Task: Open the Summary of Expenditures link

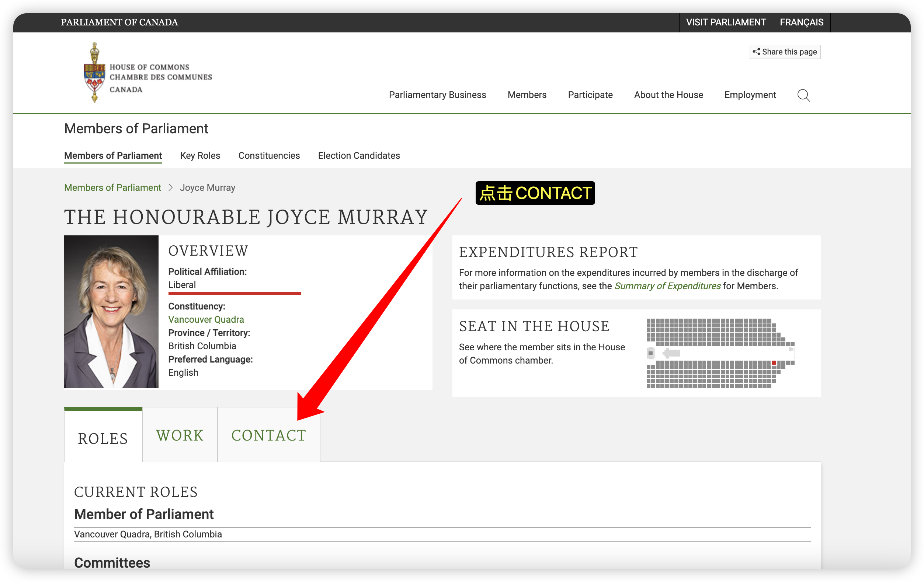Action: [668, 286]
